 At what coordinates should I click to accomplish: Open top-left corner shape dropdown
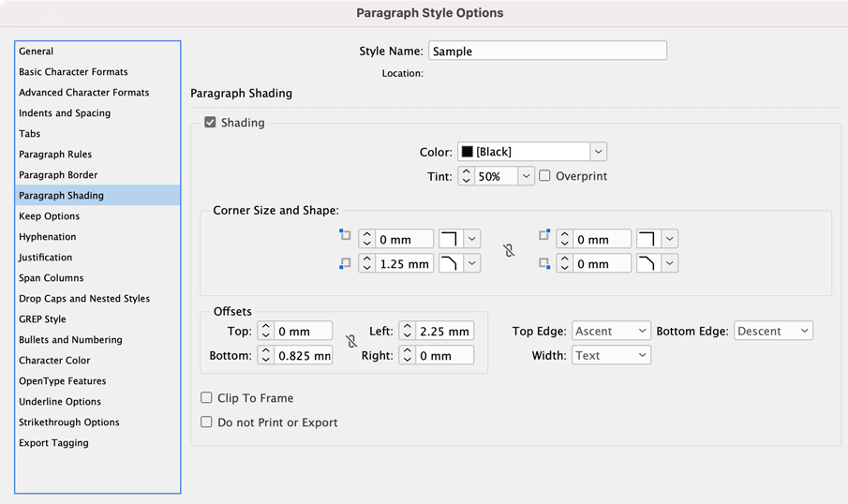471,239
